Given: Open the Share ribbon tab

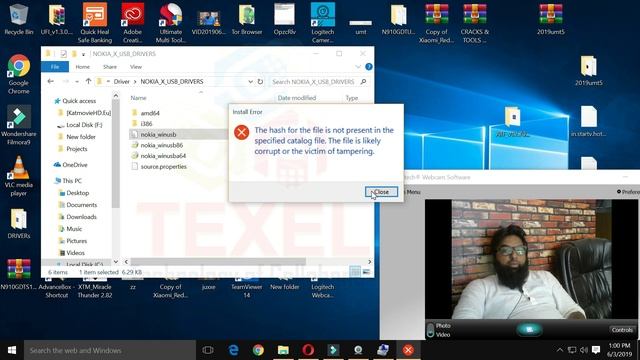Looking at the screenshot, I should click(110, 67).
